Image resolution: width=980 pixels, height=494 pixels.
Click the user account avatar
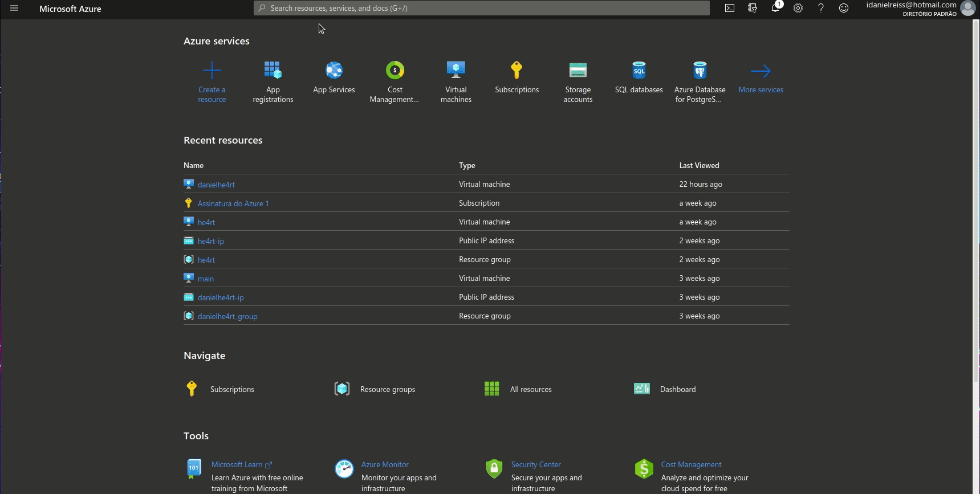[967, 8]
